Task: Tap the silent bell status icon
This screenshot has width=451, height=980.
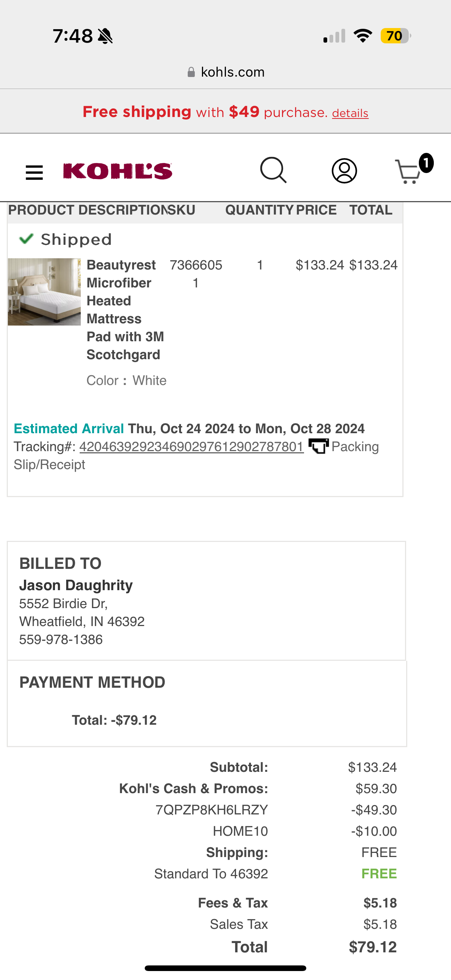Action: (x=105, y=36)
